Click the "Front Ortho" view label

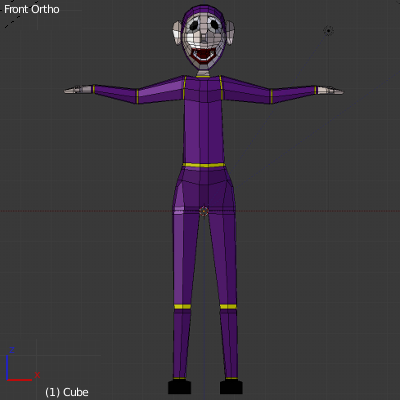pyautogui.click(x=32, y=9)
